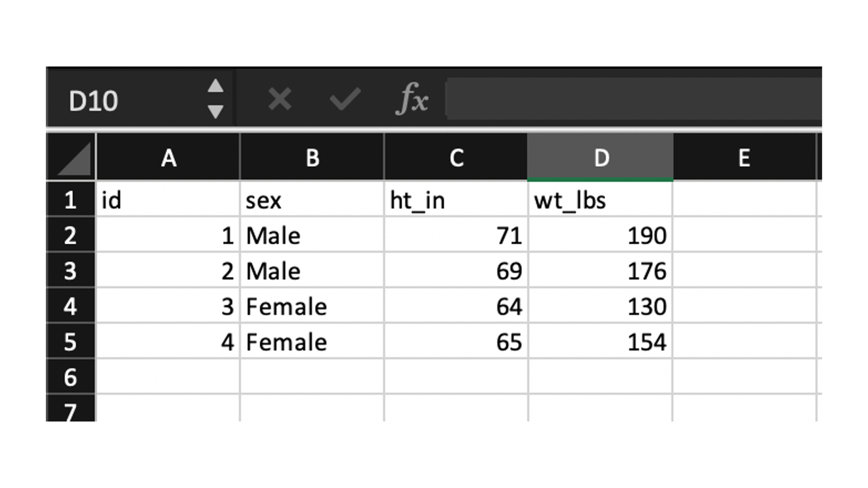The width and height of the screenshot is (868, 488).
Task: Click inside the formula bar input field
Action: [x=634, y=98]
